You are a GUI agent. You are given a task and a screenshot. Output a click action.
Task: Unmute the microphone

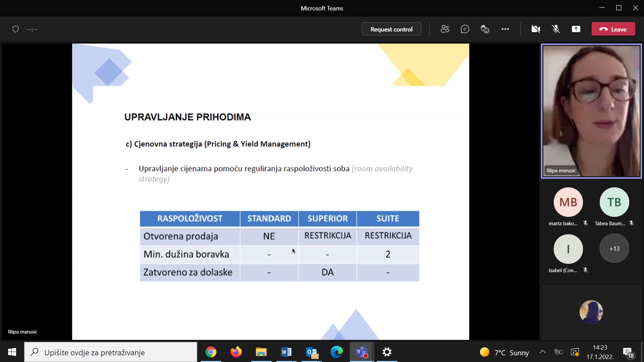tap(556, 29)
